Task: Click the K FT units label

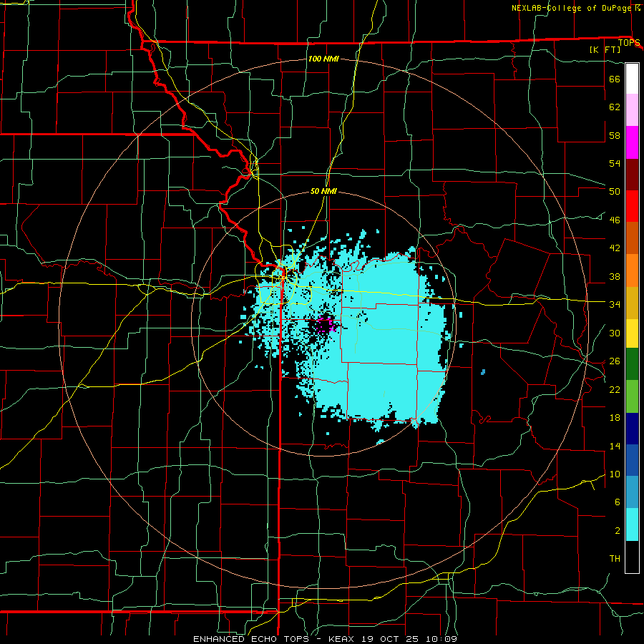Action: point(605,50)
